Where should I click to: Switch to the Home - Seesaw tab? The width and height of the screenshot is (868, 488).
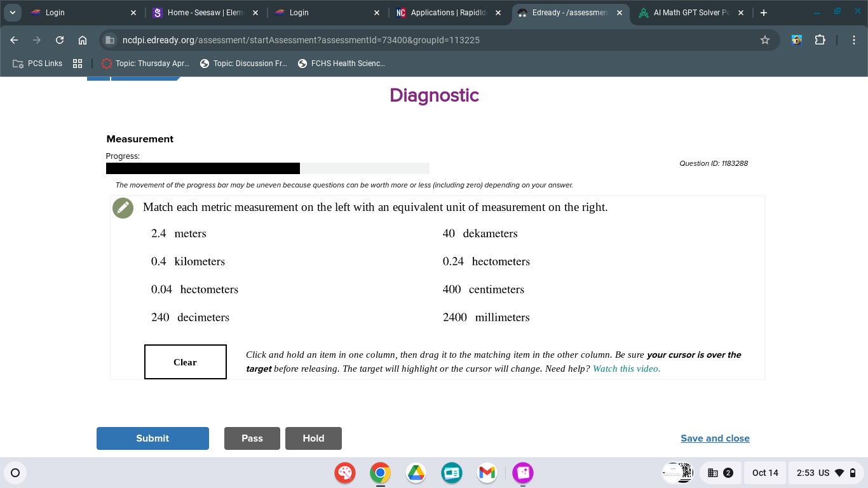(x=205, y=13)
